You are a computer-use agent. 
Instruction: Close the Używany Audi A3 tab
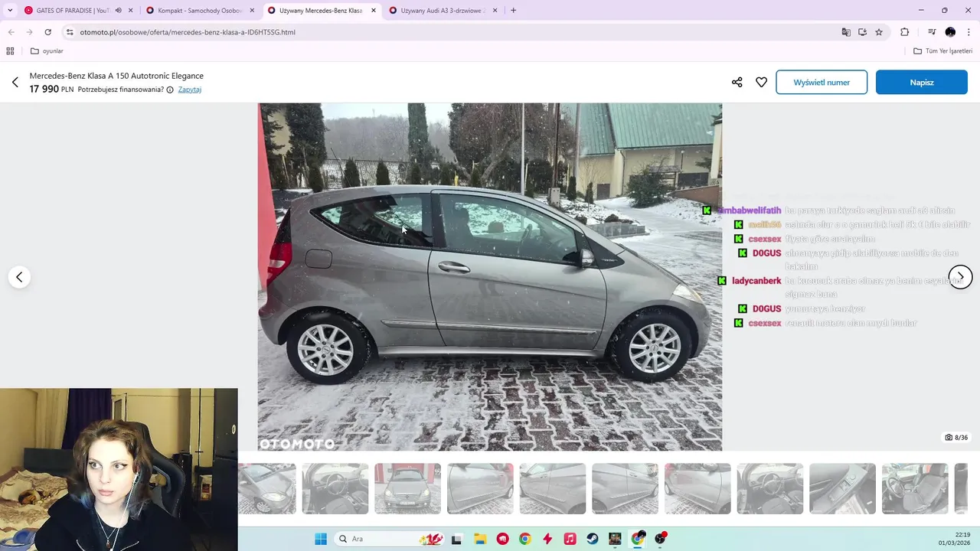[495, 11]
